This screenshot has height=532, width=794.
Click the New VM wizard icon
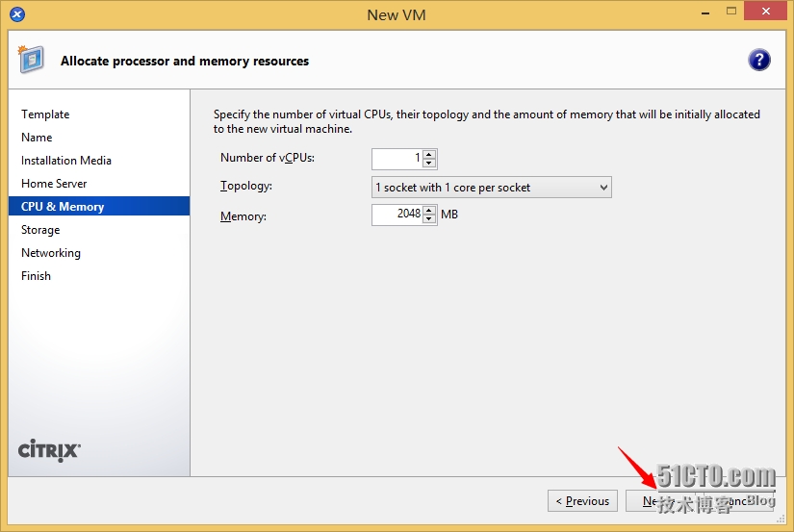tap(31, 60)
